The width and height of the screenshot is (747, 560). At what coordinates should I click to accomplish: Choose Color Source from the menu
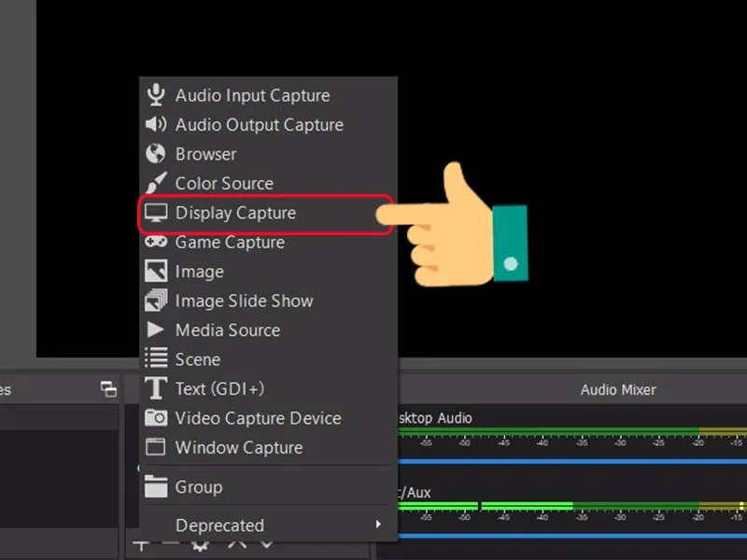[x=224, y=183]
